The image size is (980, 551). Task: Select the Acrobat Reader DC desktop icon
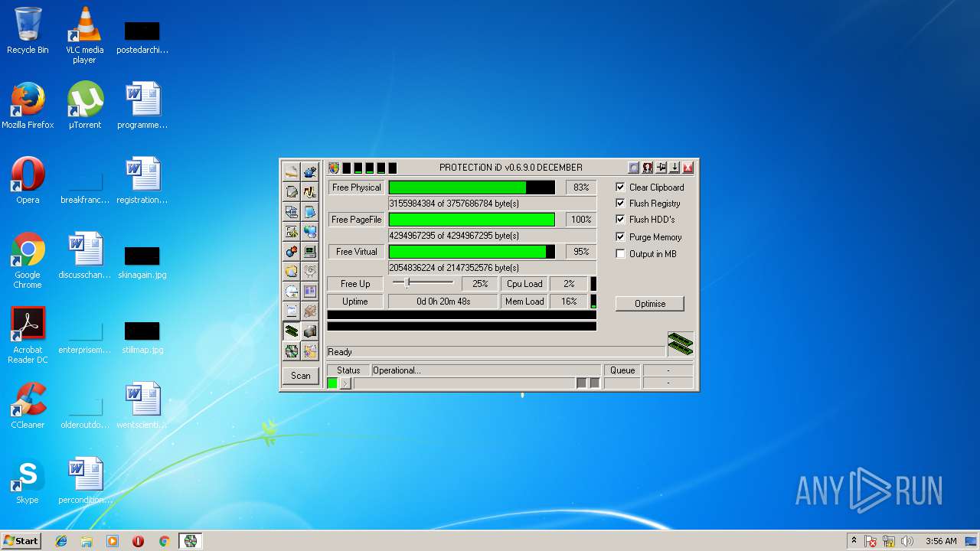[x=28, y=335]
